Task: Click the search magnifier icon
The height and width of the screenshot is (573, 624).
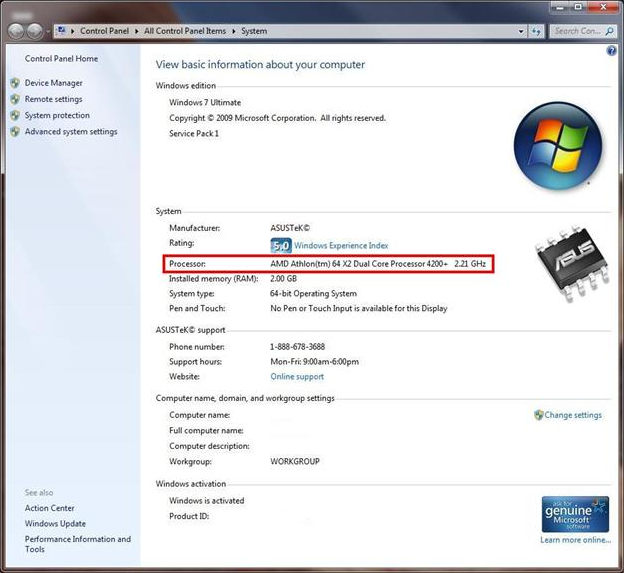Action: pos(610,31)
